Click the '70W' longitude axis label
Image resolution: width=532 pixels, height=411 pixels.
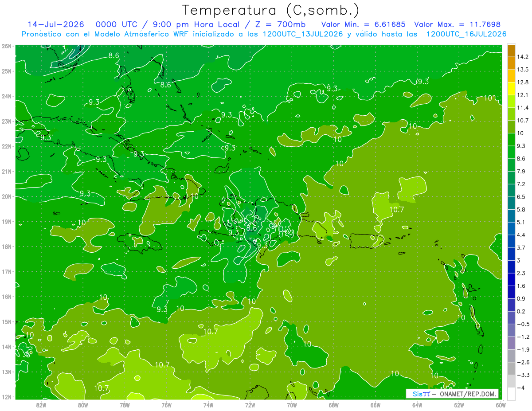292,405
